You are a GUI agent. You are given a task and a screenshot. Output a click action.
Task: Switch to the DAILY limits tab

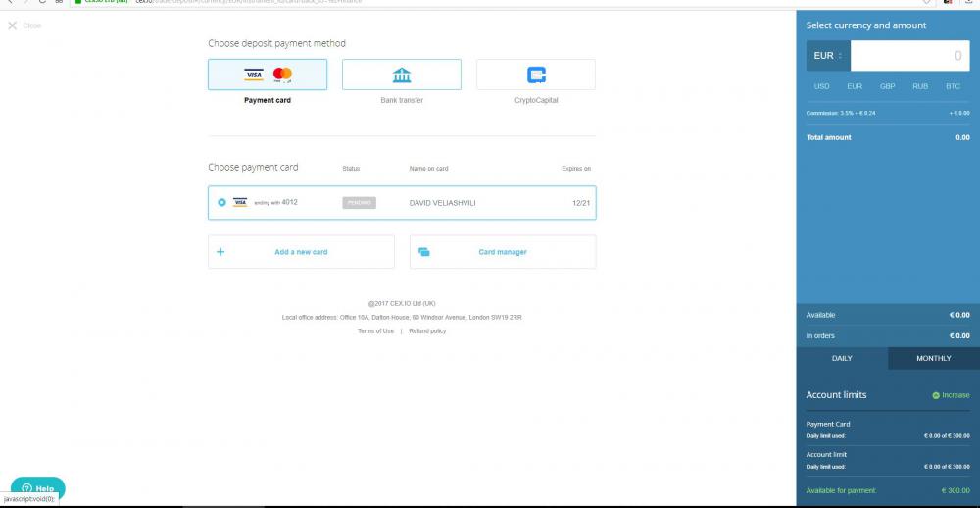pos(842,358)
